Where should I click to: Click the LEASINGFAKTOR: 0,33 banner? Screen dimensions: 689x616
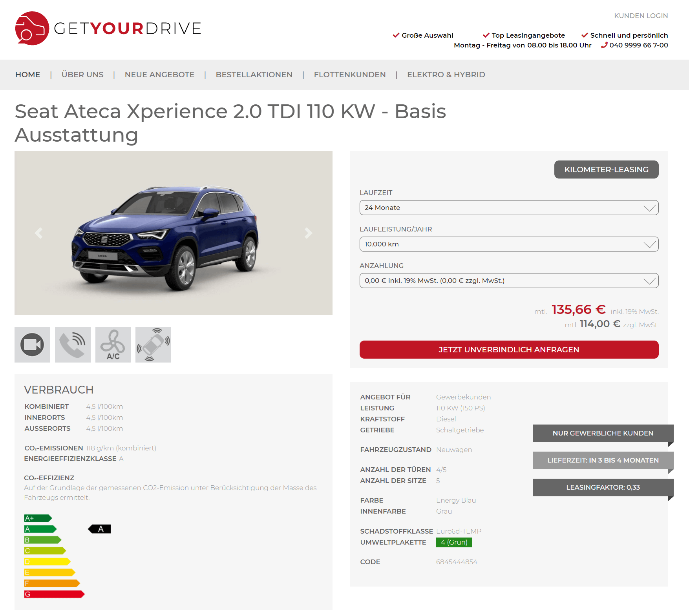(603, 487)
